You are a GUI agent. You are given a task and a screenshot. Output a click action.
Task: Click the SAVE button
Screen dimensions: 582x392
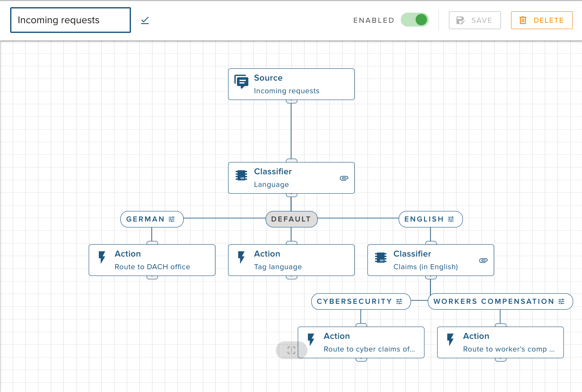pyautogui.click(x=475, y=20)
